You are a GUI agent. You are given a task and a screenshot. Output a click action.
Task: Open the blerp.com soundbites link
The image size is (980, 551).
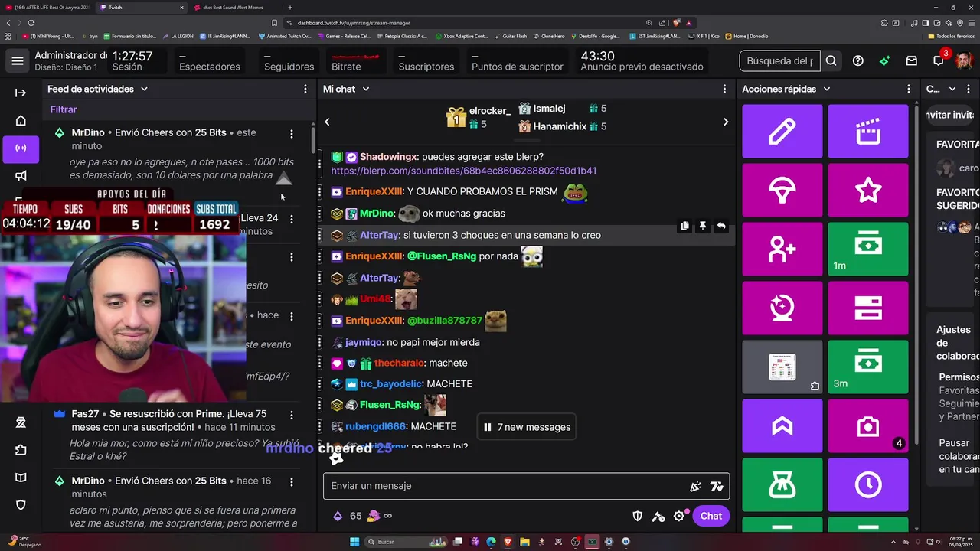point(463,171)
